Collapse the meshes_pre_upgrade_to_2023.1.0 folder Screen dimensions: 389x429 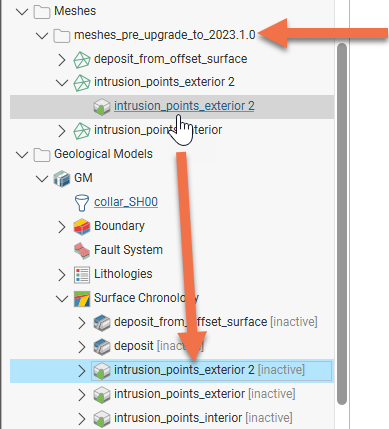tap(42, 35)
